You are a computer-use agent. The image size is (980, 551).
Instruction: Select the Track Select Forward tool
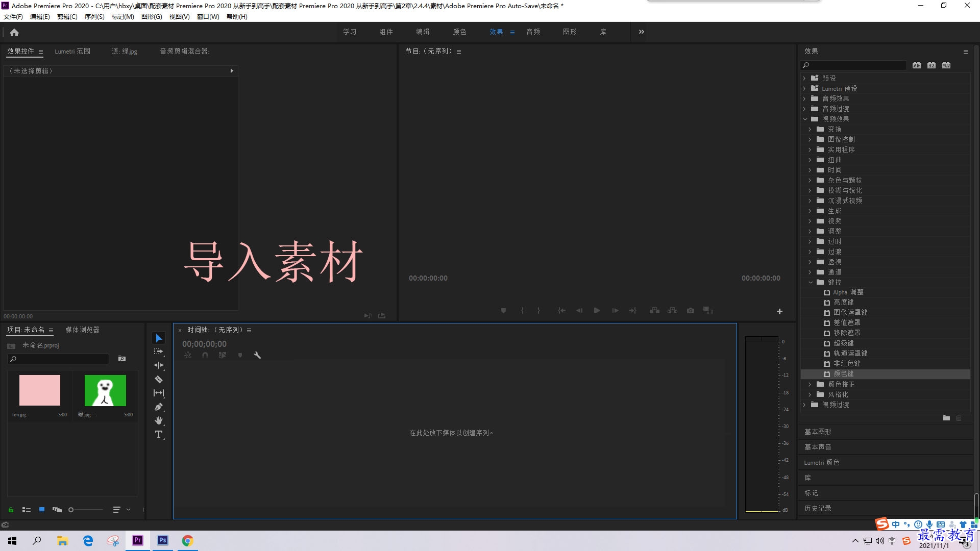159,352
